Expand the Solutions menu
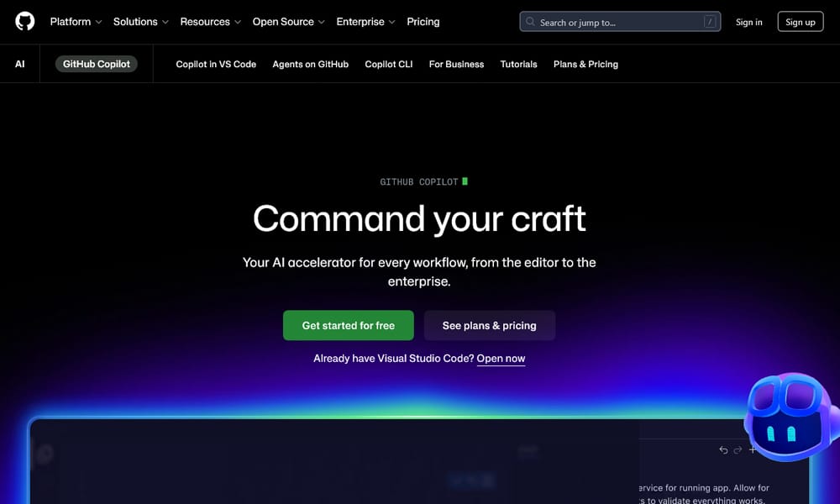Screen dimensions: 840x504 pos(141,22)
